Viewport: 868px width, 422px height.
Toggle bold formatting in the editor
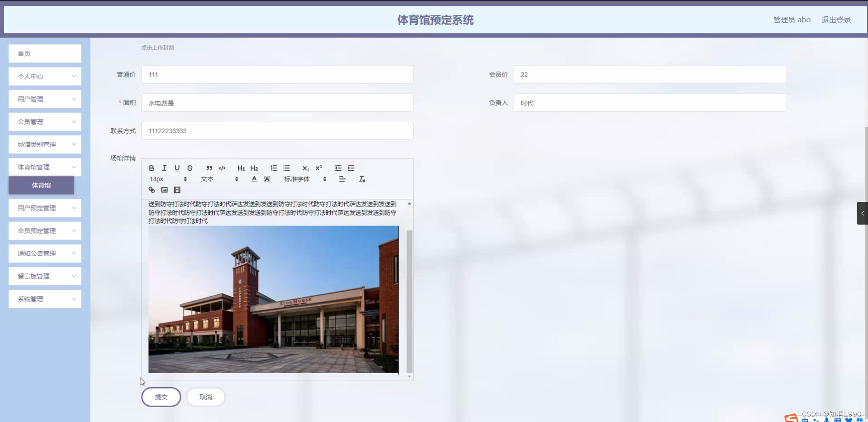coord(152,168)
